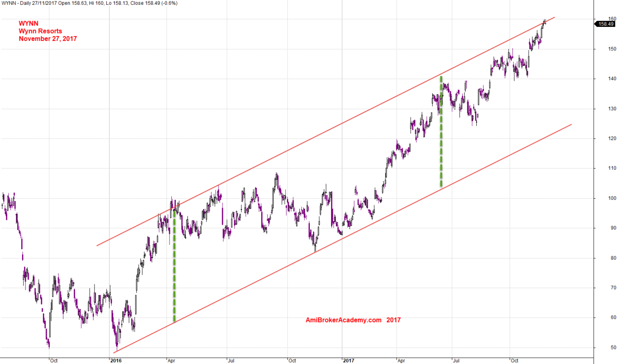
Task: Click the 'Apr' label after 2016
Action: point(172,360)
